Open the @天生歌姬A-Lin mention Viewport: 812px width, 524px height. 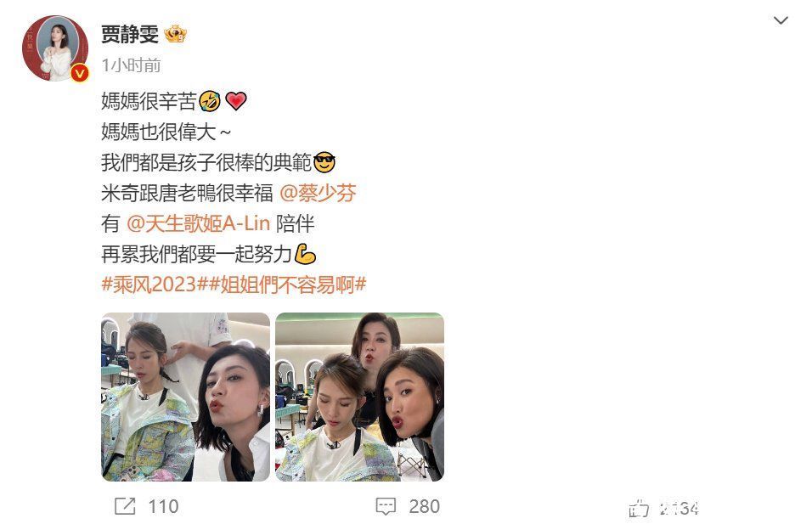pyautogui.click(x=199, y=223)
